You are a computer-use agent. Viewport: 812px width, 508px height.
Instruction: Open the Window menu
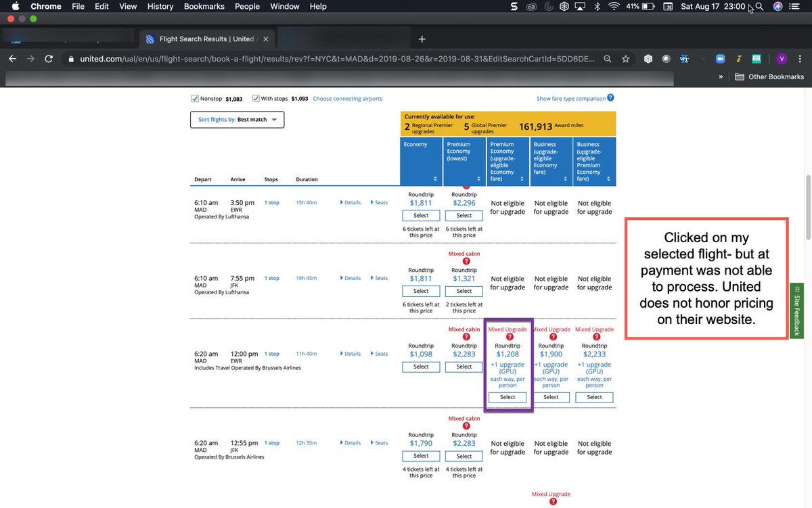click(285, 6)
